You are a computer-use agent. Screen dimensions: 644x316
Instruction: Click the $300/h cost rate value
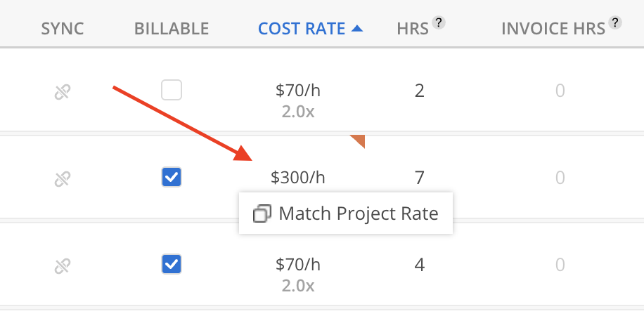click(x=298, y=178)
